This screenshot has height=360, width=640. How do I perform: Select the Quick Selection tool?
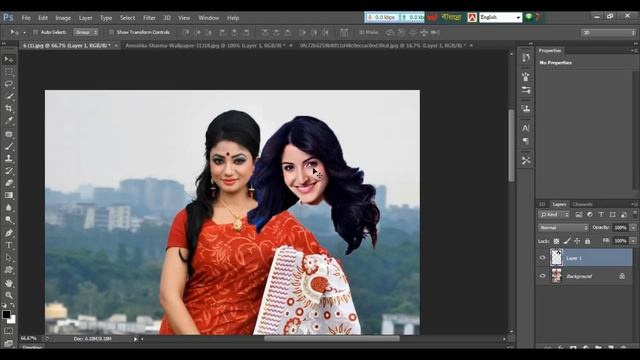coord(9,96)
